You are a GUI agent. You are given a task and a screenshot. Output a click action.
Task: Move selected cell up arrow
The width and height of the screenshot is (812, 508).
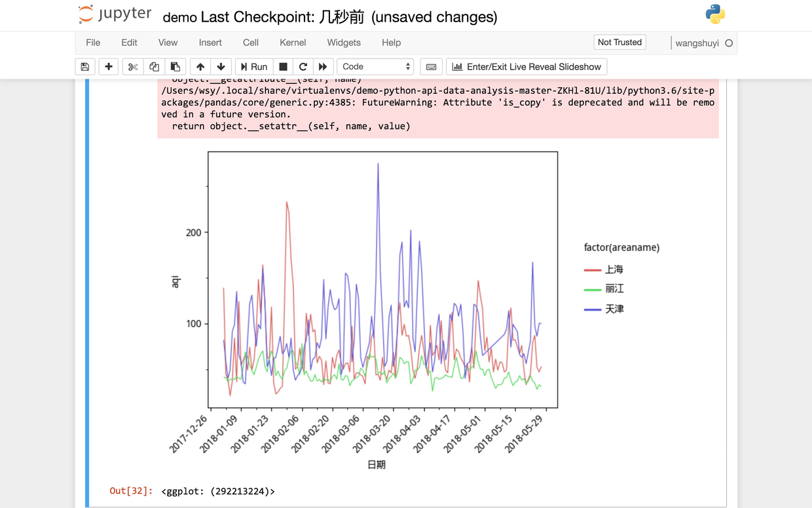tap(200, 67)
